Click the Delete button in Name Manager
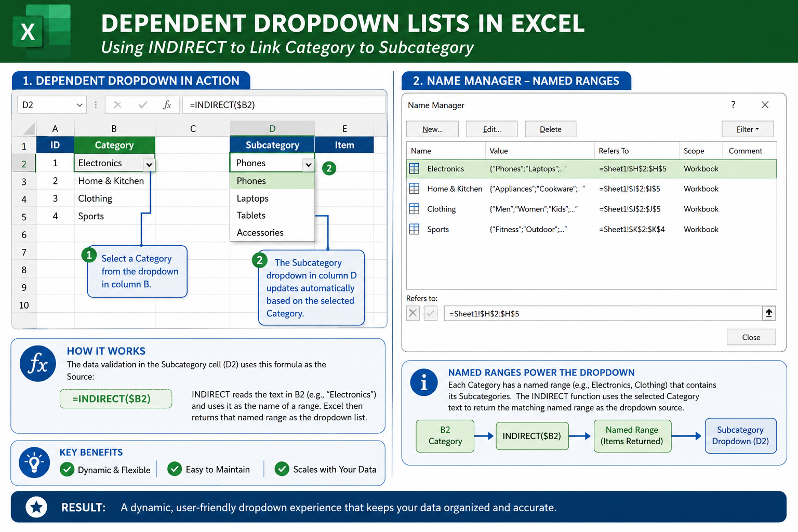Image resolution: width=798 pixels, height=532 pixels. click(x=550, y=129)
